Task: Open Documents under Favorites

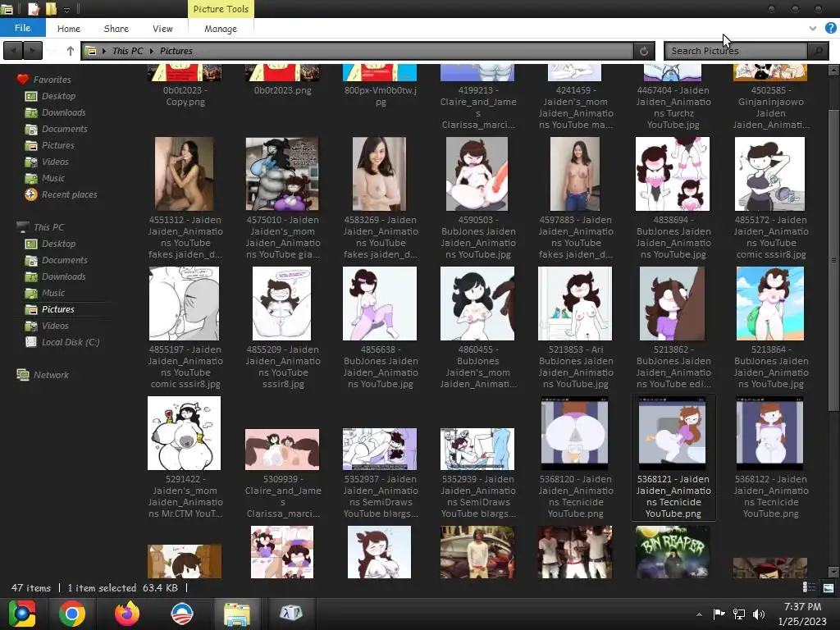Action: 64,129
